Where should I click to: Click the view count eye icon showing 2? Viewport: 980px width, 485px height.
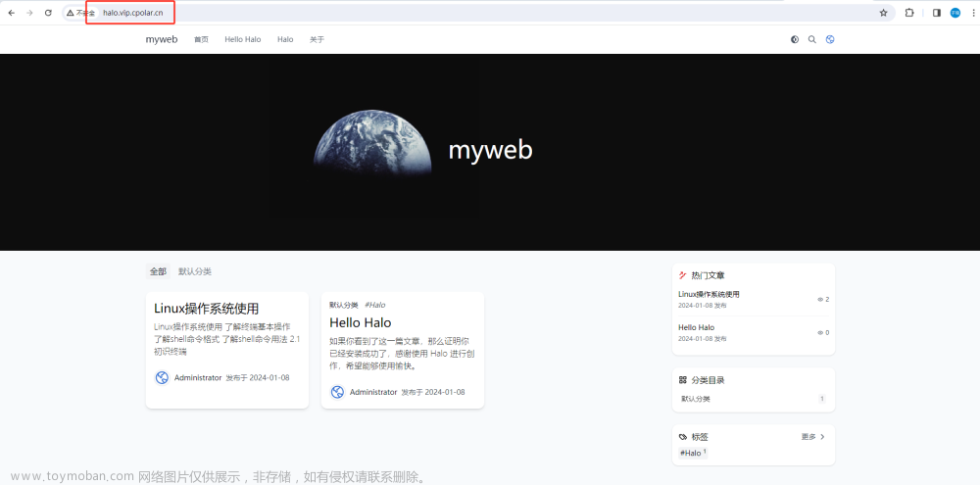[820, 300]
